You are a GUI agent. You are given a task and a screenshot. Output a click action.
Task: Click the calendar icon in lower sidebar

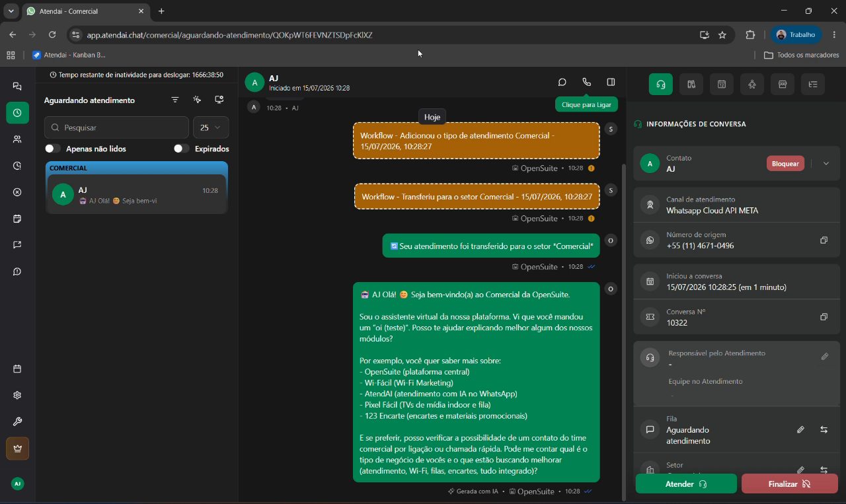pyautogui.click(x=17, y=369)
